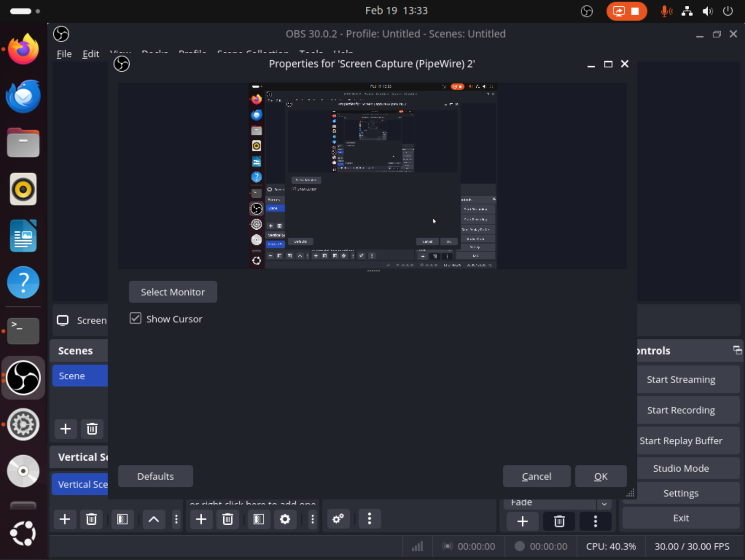Open scene filters icon below Scenes panel

pyautogui.click(x=122, y=519)
